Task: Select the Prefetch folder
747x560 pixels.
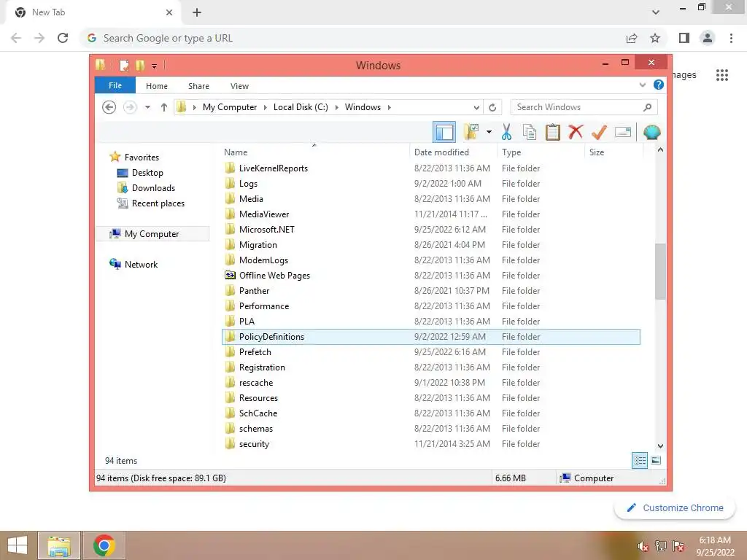Action: click(430, 352)
